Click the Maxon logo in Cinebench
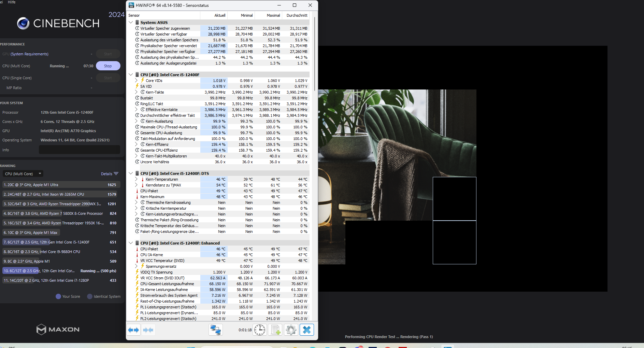The height and width of the screenshot is (348, 644). pos(58,330)
